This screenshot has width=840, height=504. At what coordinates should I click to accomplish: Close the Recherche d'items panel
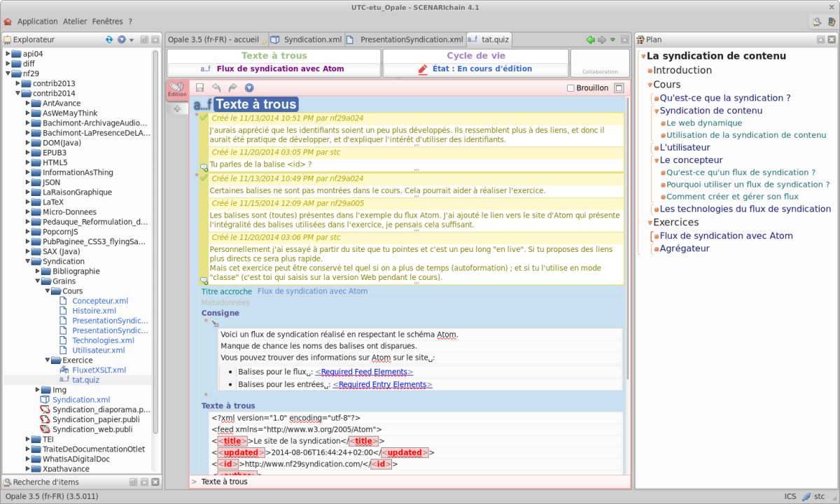pyautogui.click(x=154, y=482)
